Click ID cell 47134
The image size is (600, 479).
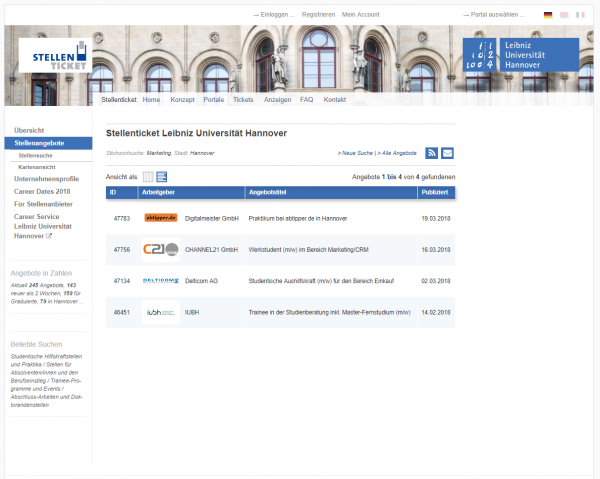(x=122, y=281)
